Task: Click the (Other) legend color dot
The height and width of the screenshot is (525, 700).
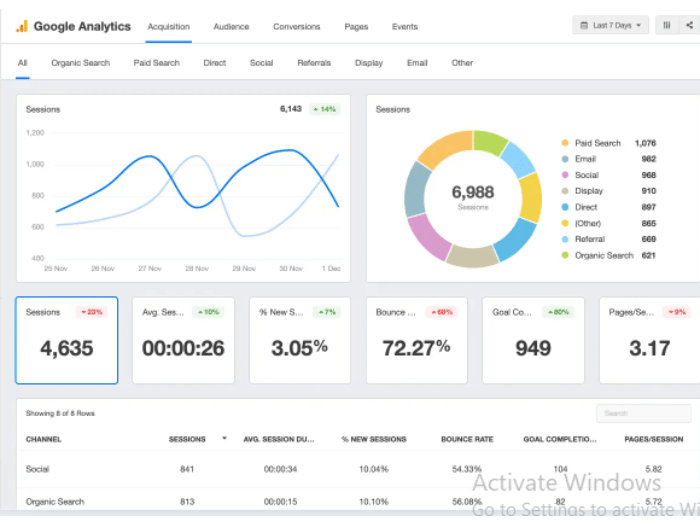Action: pos(565,223)
